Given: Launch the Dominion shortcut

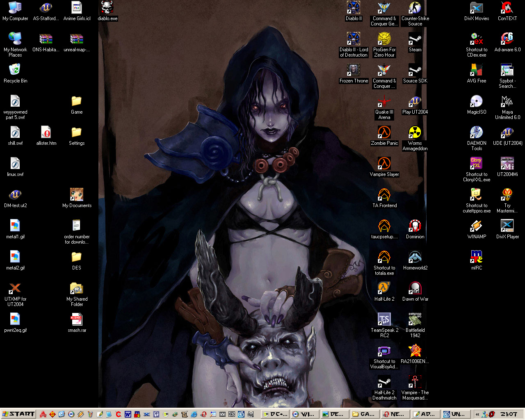Looking at the screenshot, I should 415,229.
